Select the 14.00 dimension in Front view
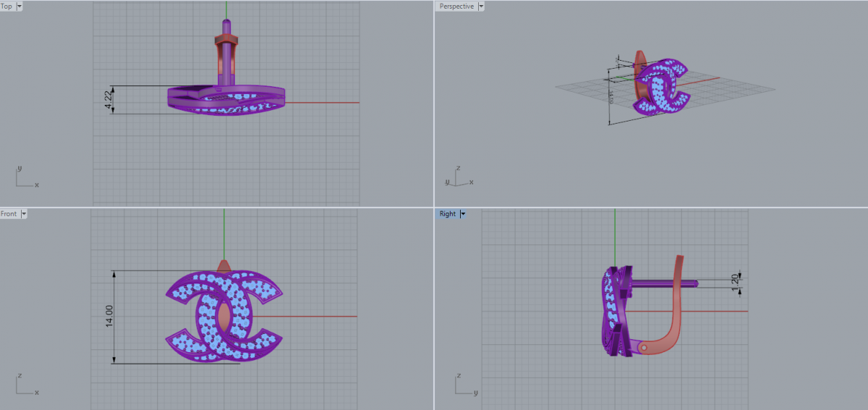Image resolution: width=868 pixels, height=410 pixels. pyautogui.click(x=109, y=317)
